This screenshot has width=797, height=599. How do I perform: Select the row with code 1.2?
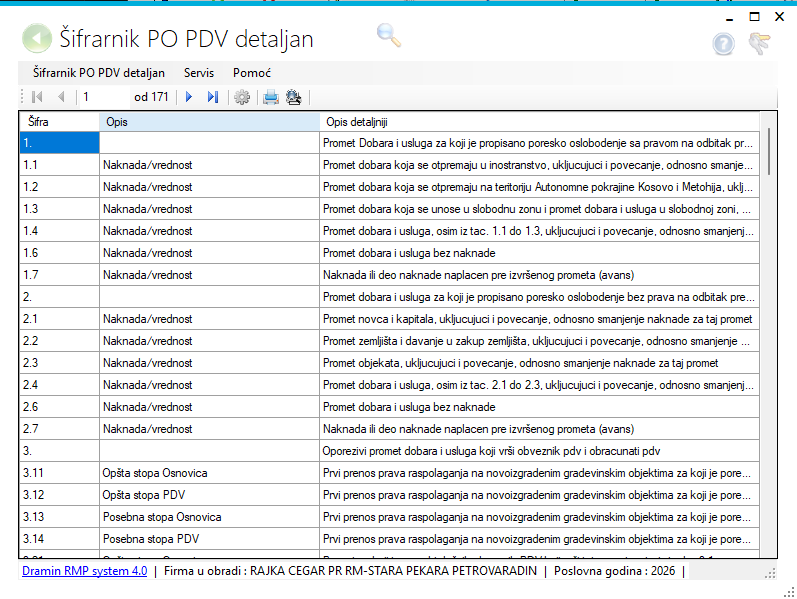click(390, 187)
